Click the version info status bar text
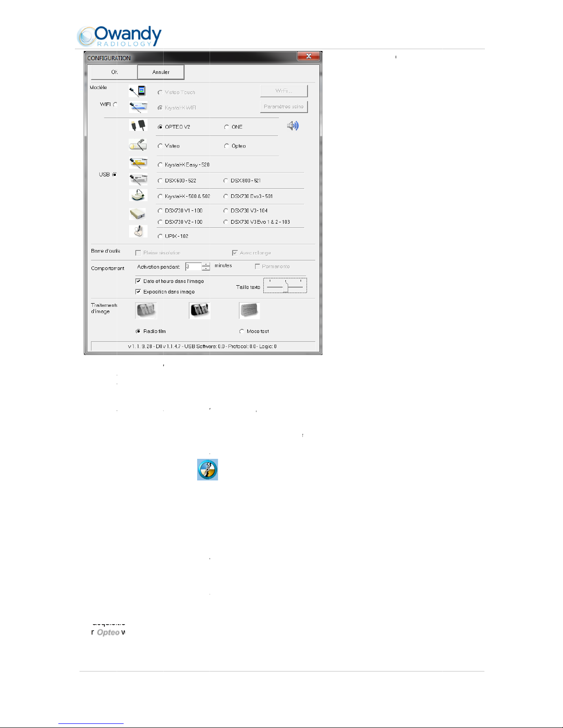 pos(202,346)
